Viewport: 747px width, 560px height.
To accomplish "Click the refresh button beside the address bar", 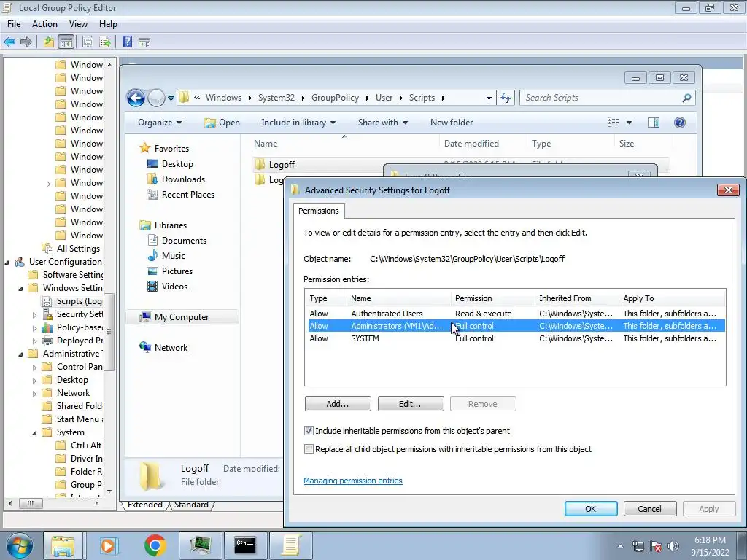I will [506, 98].
